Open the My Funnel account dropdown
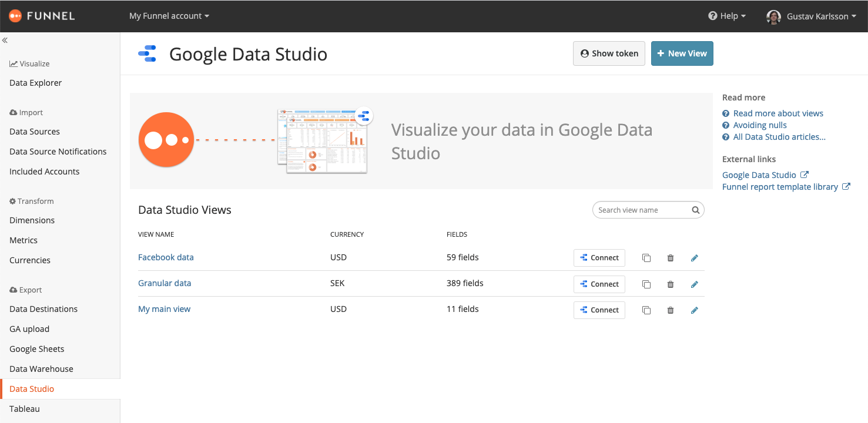The image size is (868, 423). click(169, 16)
